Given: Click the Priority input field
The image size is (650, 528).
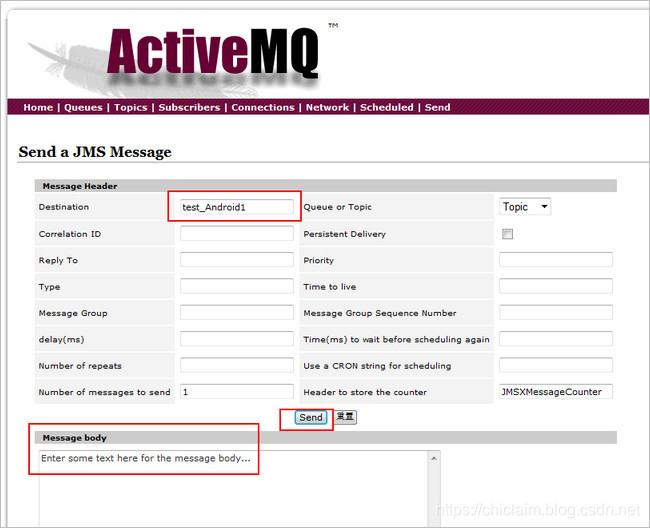Looking at the screenshot, I should (x=556, y=260).
